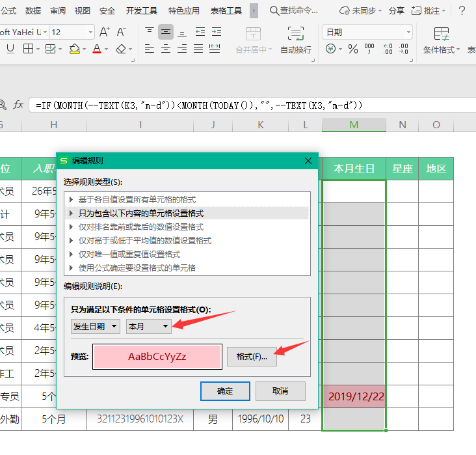Screen dimensions: 476x455
Task: Open the font name dropdown
Action: click(45, 32)
